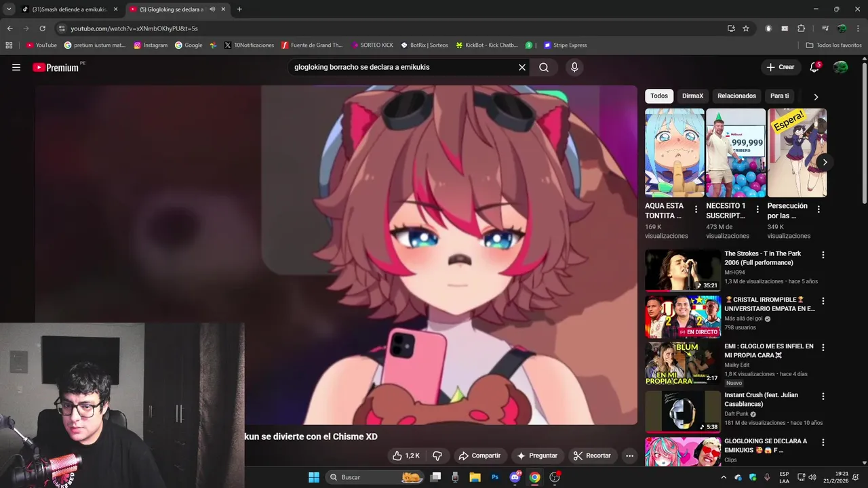Open Daft Punk channel name
The height and width of the screenshot is (488, 868).
(736, 413)
